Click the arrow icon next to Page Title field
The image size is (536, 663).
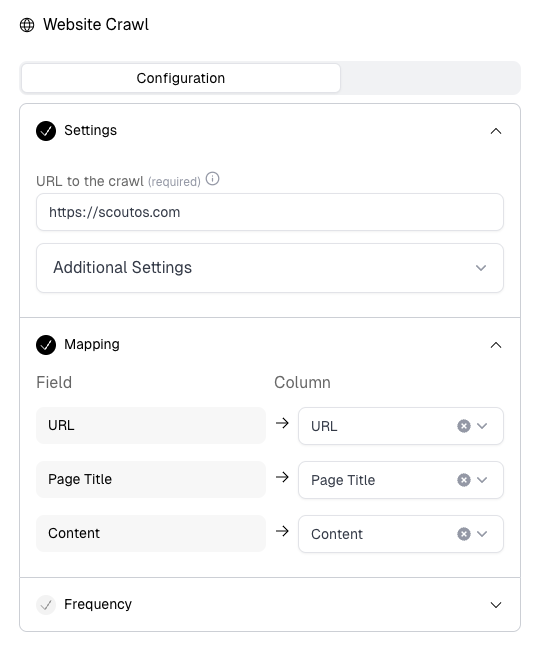tap(282, 477)
